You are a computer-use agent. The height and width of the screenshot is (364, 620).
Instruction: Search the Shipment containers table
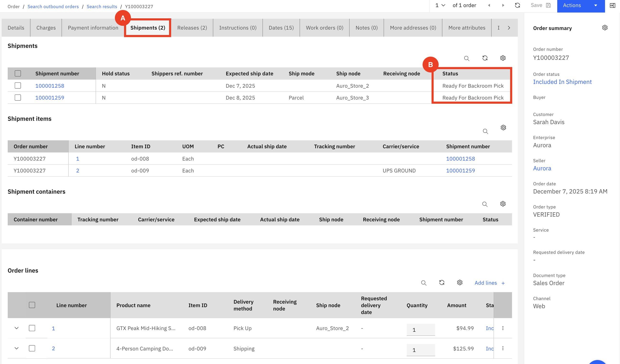pyautogui.click(x=485, y=204)
